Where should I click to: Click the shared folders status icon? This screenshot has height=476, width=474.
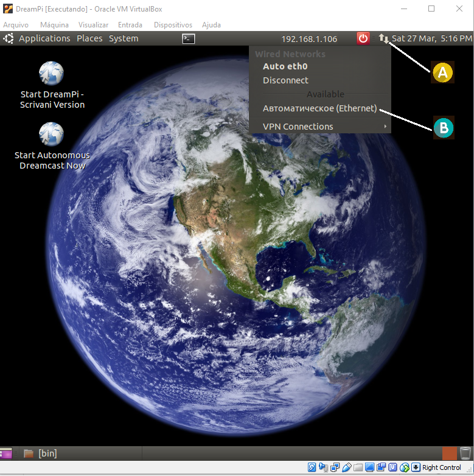point(358,467)
